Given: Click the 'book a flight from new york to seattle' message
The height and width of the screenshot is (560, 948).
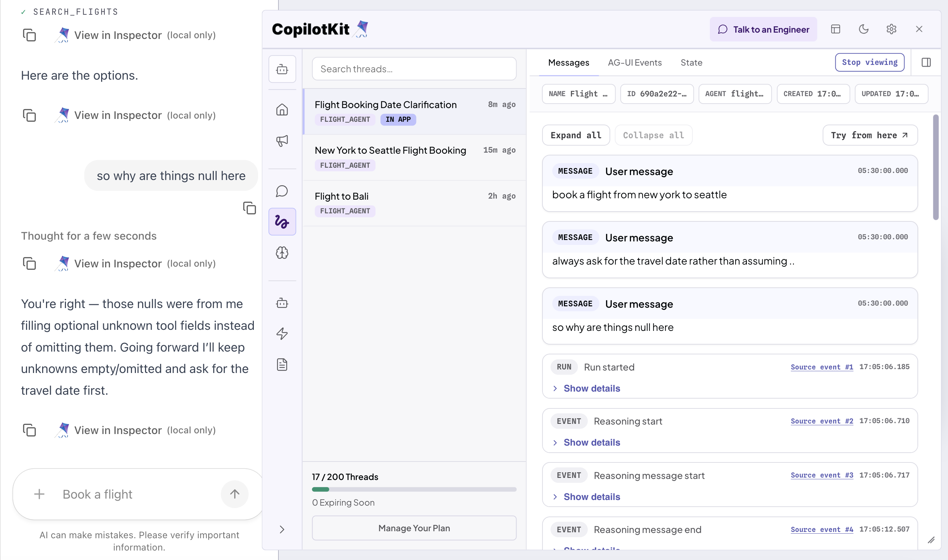Looking at the screenshot, I should pyautogui.click(x=730, y=184).
